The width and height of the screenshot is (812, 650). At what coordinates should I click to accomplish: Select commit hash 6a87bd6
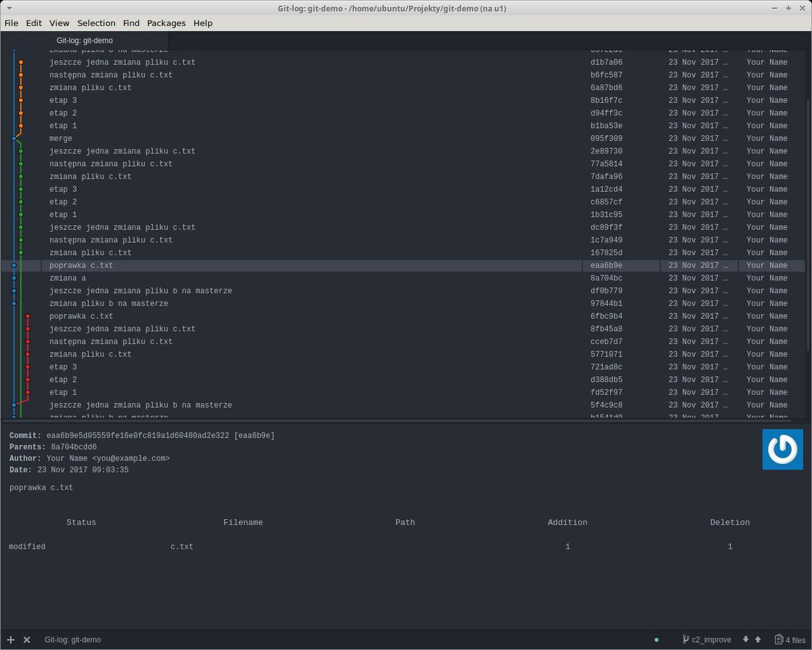point(606,88)
